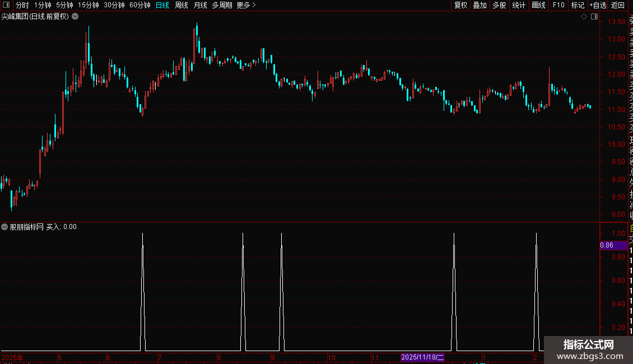Select the 1分钟 period
633x364 pixels.
pyautogui.click(x=43, y=5)
